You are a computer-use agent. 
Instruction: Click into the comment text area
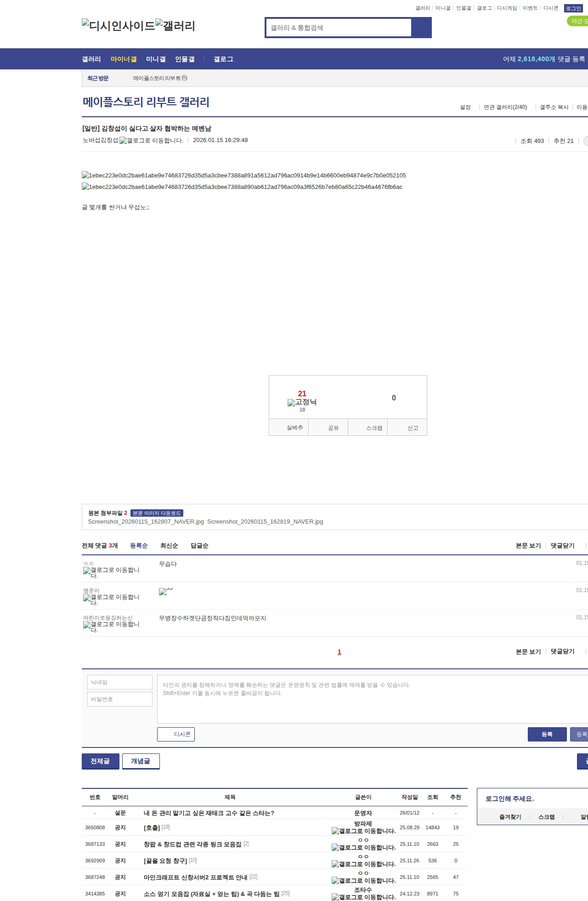pyautogui.click(x=373, y=699)
